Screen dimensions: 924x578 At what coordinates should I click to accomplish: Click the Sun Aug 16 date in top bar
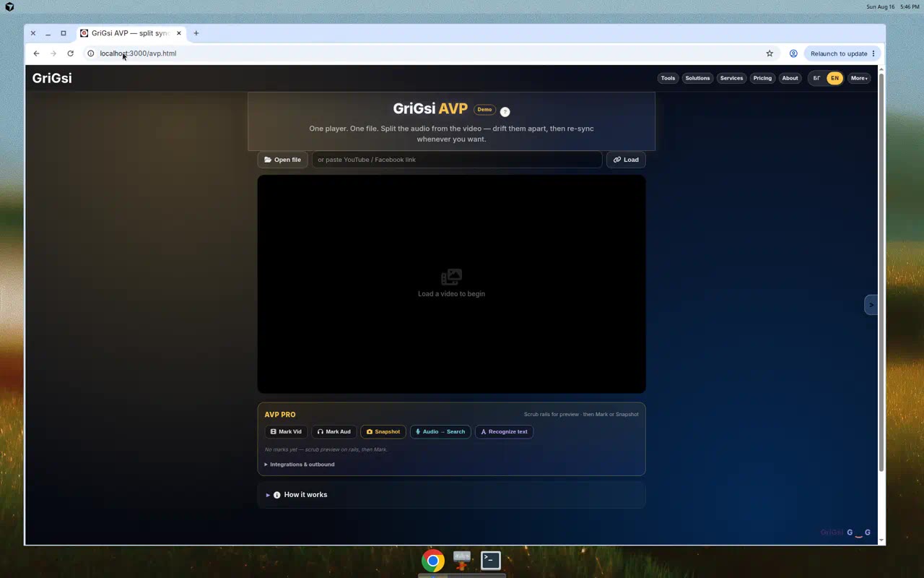pos(881,7)
